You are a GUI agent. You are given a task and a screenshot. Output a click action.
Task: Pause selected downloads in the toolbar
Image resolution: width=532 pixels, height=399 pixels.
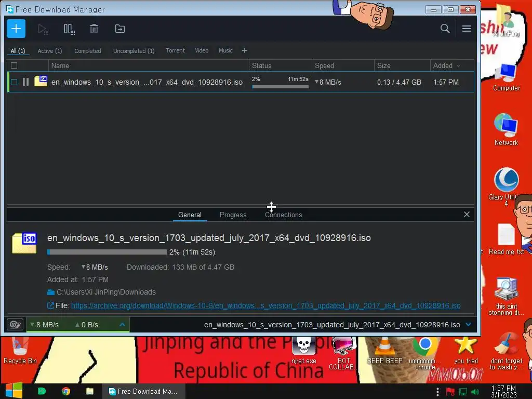click(x=69, y=29)
